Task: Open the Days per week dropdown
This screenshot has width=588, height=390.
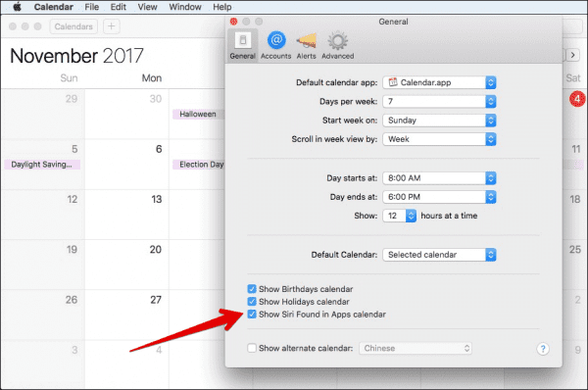Action: tap(439, 101)
